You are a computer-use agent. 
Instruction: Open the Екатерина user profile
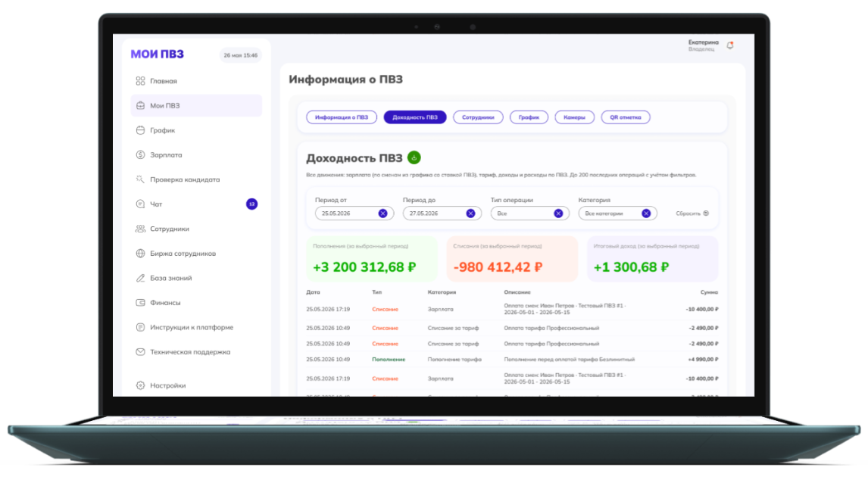coord(703,45)
